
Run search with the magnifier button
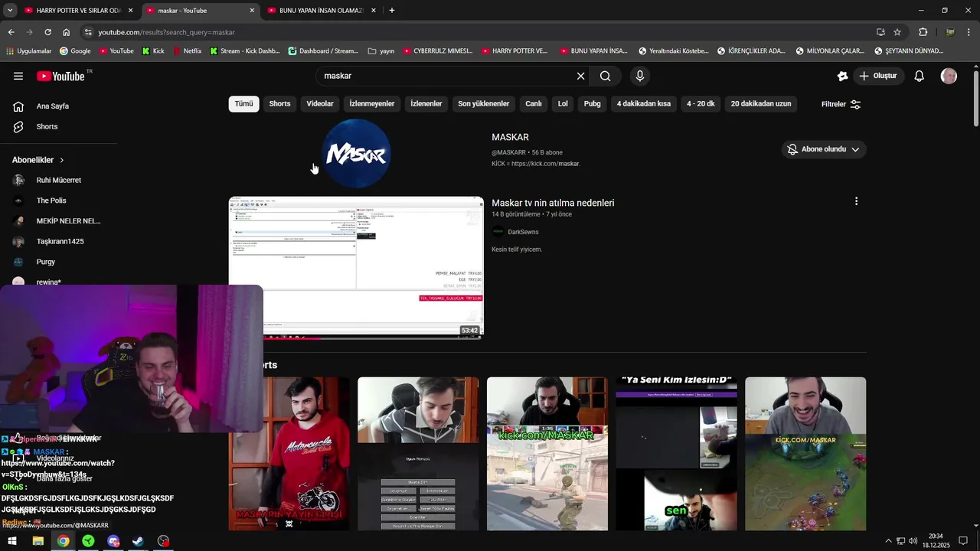[605, 76]
